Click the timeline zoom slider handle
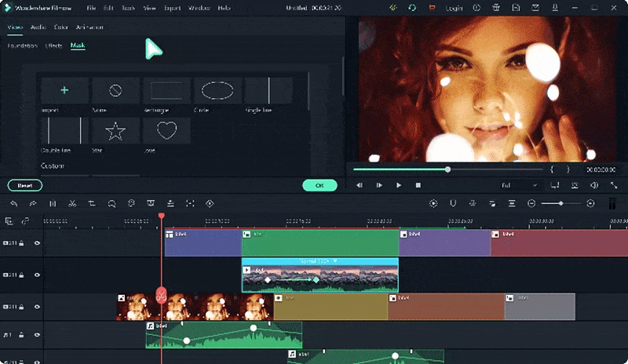Viewport: 628px width, 364px height. 561,203
